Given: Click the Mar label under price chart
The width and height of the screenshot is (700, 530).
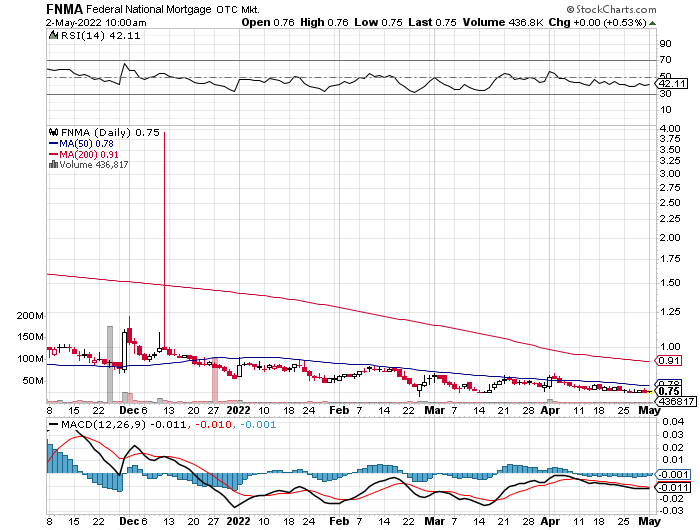Looking at the screenshot, I should (434, 410).
